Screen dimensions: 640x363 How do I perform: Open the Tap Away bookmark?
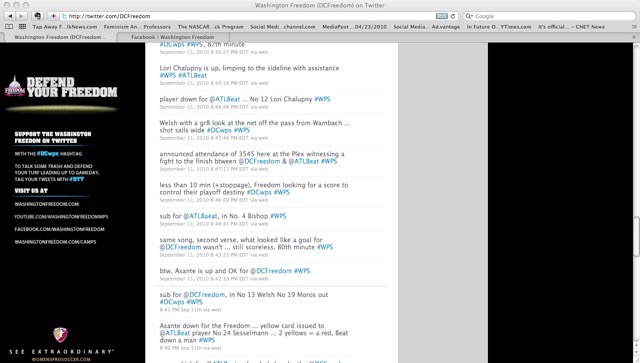(64, 27)
